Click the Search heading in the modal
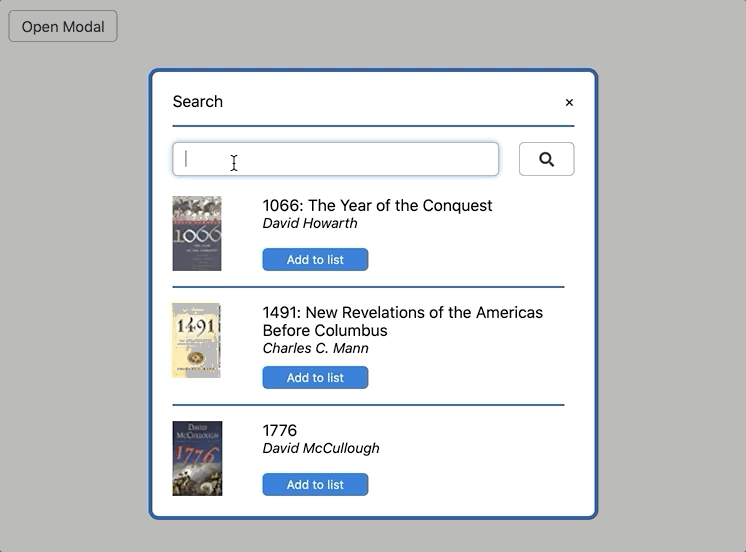 198,102
